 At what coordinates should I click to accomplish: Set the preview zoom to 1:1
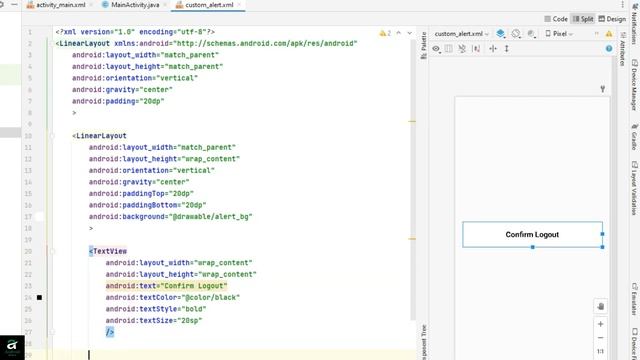600,351
